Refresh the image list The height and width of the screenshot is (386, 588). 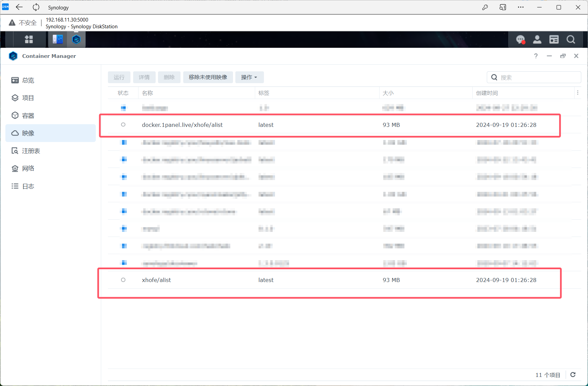[x=573, y=375]
